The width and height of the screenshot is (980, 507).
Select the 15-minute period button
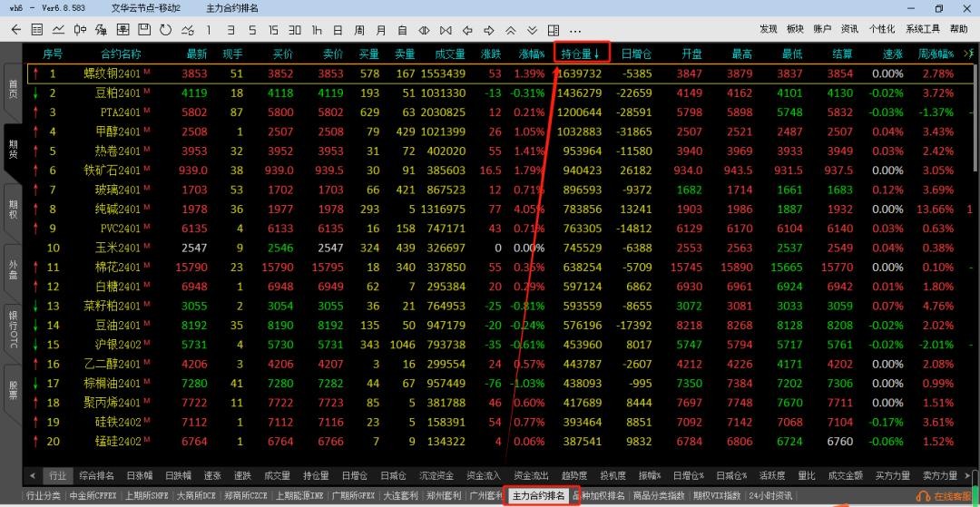pos(273,30)
